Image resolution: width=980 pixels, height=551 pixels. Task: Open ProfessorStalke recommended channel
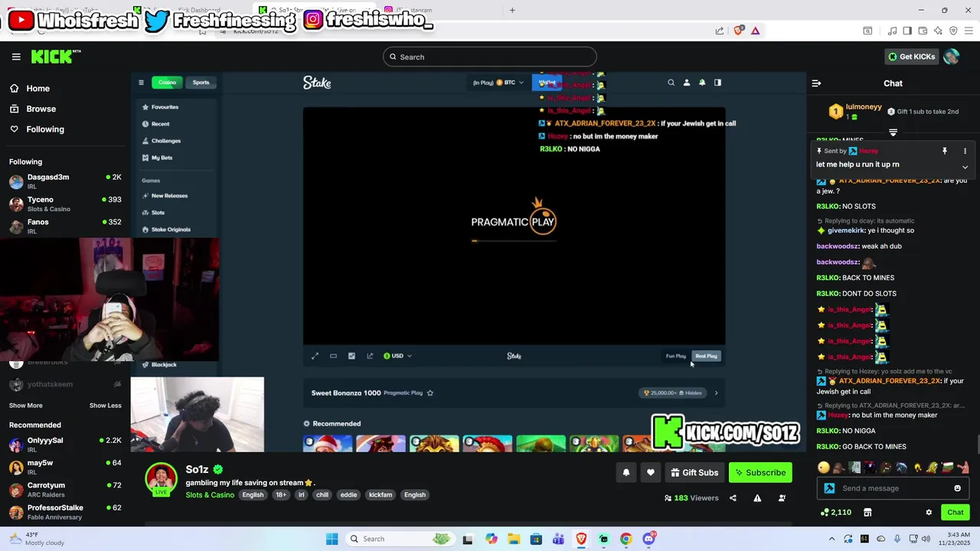(x=65, y=512)
